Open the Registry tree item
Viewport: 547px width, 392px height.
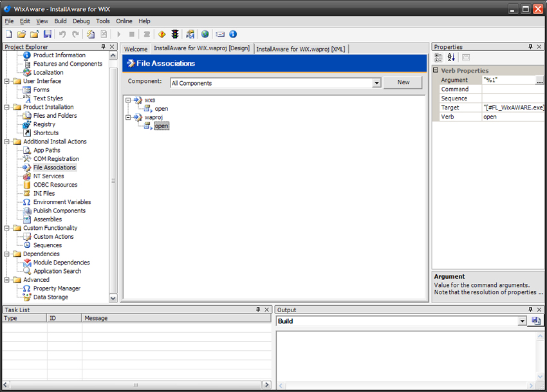pos(44,124)
